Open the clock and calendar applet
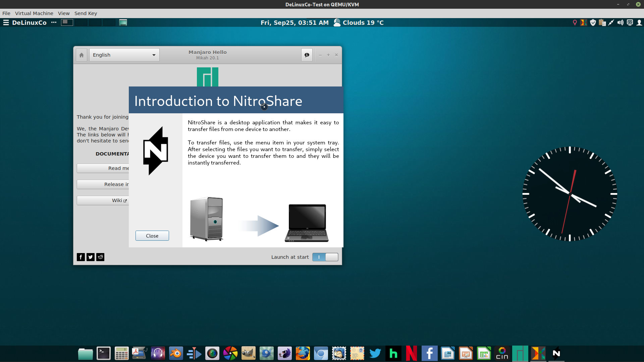644x362 pixels. click(x=294, y=22)
